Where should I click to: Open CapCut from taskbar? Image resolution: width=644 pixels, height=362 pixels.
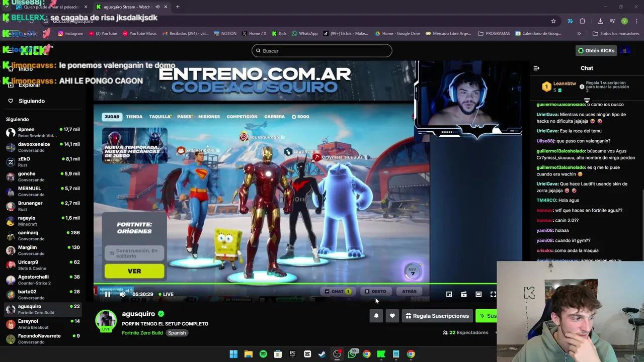coord(307,354)
